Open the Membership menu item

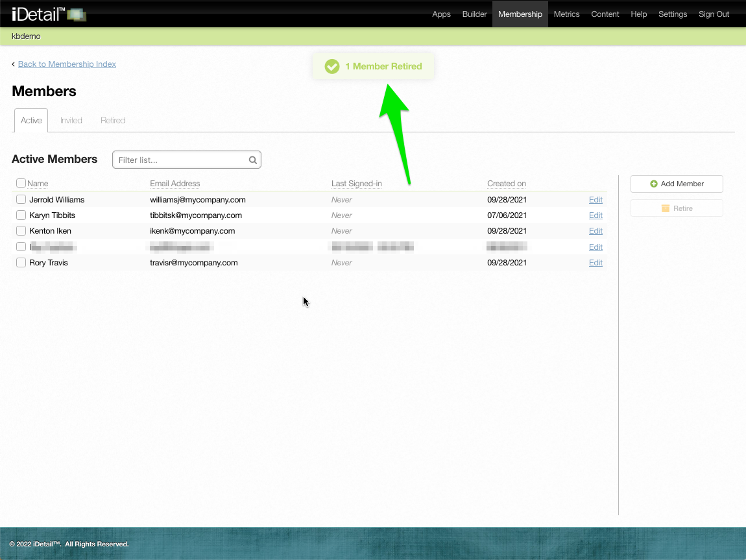click(x=520, y=14)
